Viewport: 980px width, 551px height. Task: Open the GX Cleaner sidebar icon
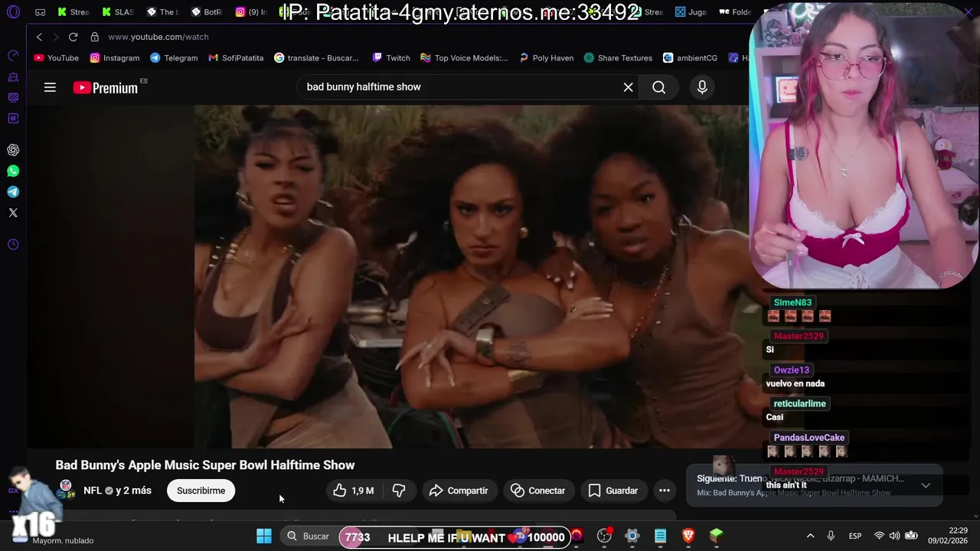point(13,77)
